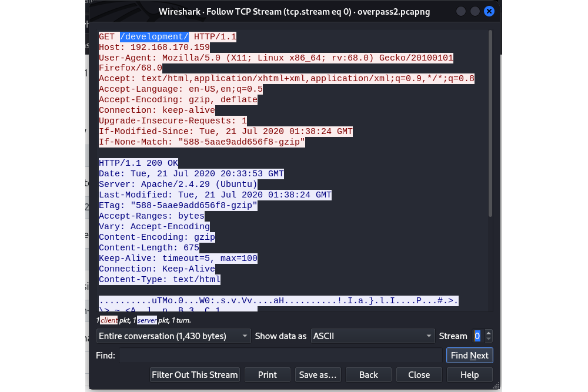Click the Last-Modified response header line
Image resolution: width=588 pixels, height=392 pixels.
tap(215, 195)
